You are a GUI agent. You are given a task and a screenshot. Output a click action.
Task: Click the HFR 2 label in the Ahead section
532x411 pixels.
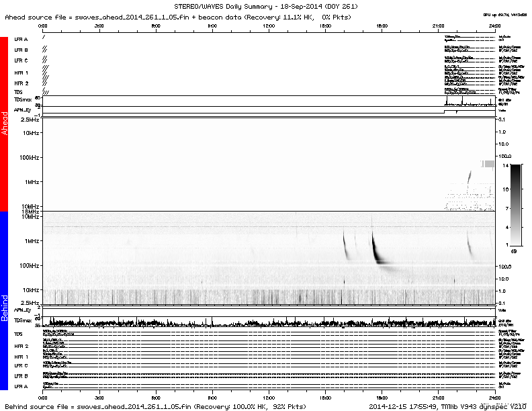pyautogui.click(x=21, y=83)
